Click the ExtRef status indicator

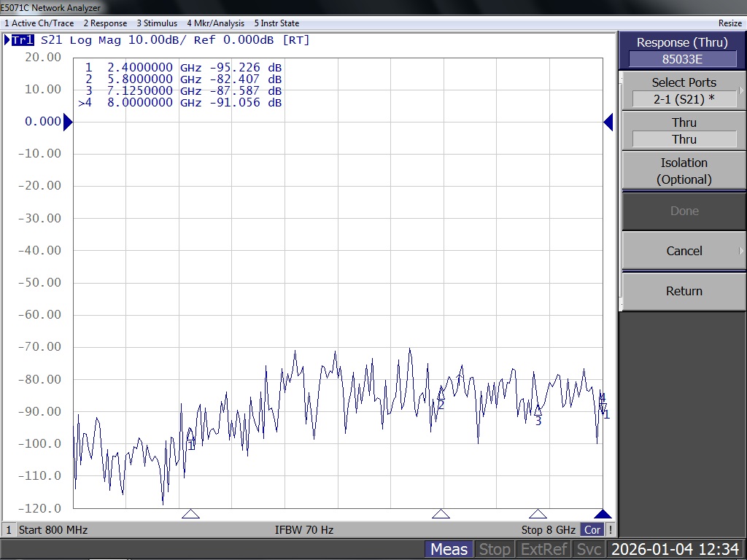tap(544, 549)
